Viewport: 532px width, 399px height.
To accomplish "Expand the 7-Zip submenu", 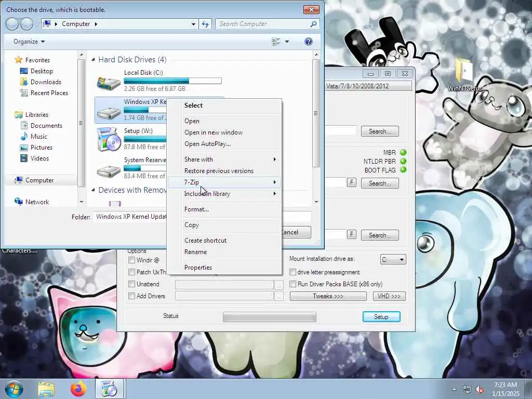I will (x=224, y=182).
